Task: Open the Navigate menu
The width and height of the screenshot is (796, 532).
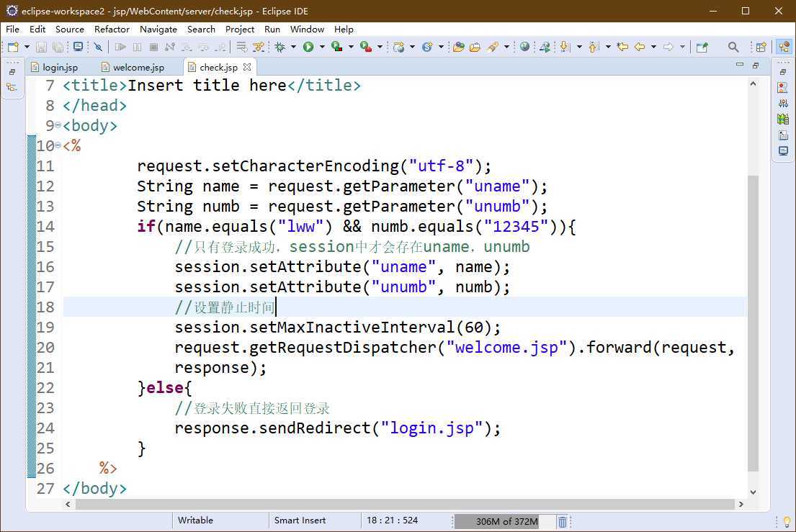Action: [158, 30]
